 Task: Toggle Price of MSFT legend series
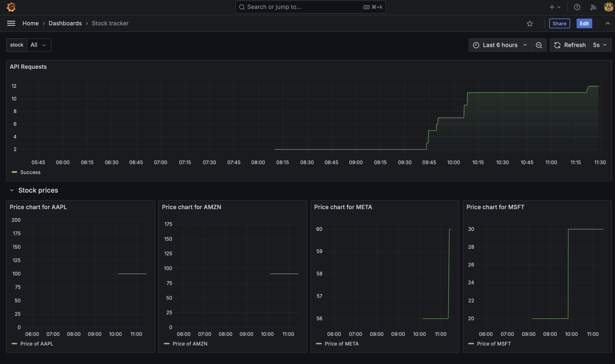pyautogui.click(x=494, y=344)
